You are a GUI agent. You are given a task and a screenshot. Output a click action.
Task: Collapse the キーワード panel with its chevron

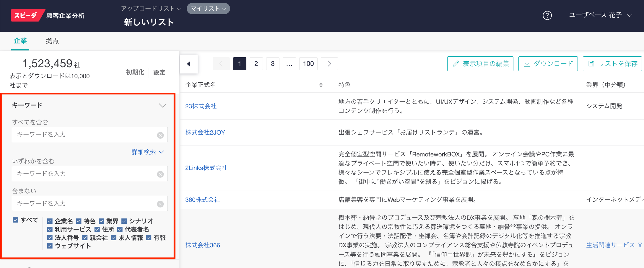(x=162, y=105)
